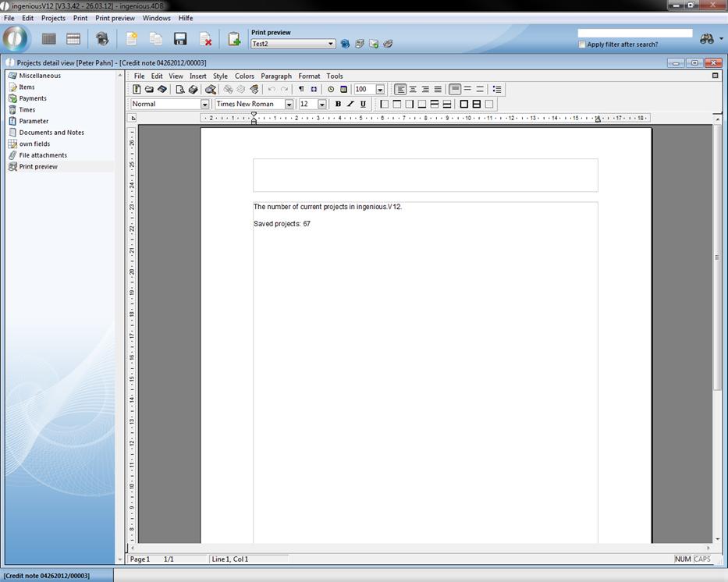The image size is (728, 582).
Task: Expand the Normal paragraph style dropdown
Action: [x=204, y=105]
